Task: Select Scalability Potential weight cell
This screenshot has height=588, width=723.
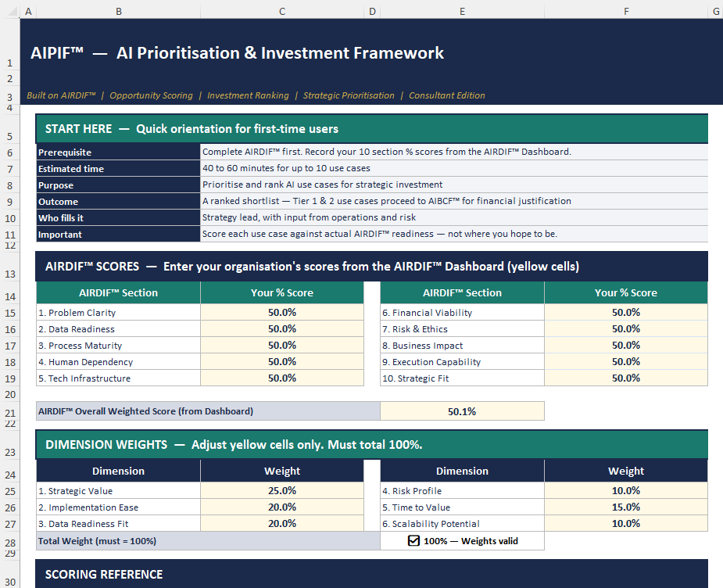Action: [x=626, y=523]
